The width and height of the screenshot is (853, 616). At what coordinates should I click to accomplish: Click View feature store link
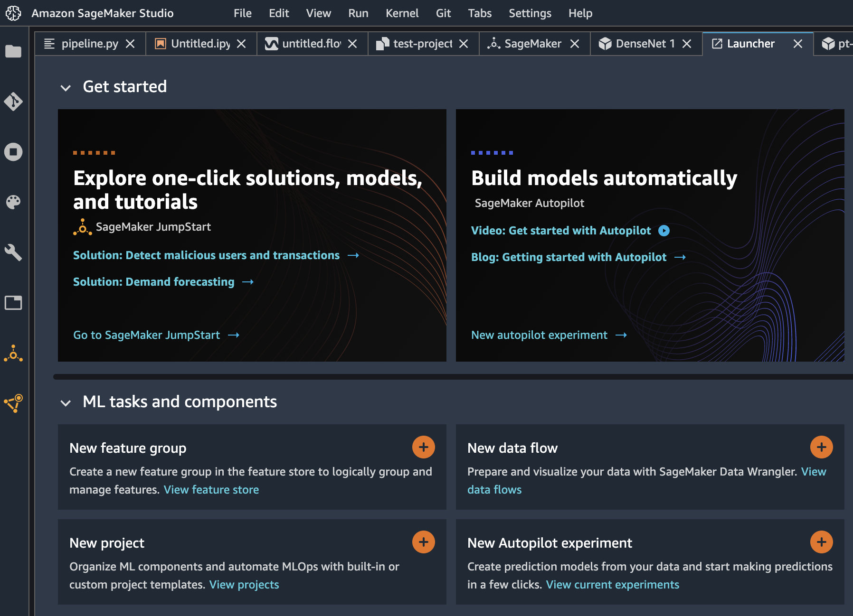(x=211, y=490)
